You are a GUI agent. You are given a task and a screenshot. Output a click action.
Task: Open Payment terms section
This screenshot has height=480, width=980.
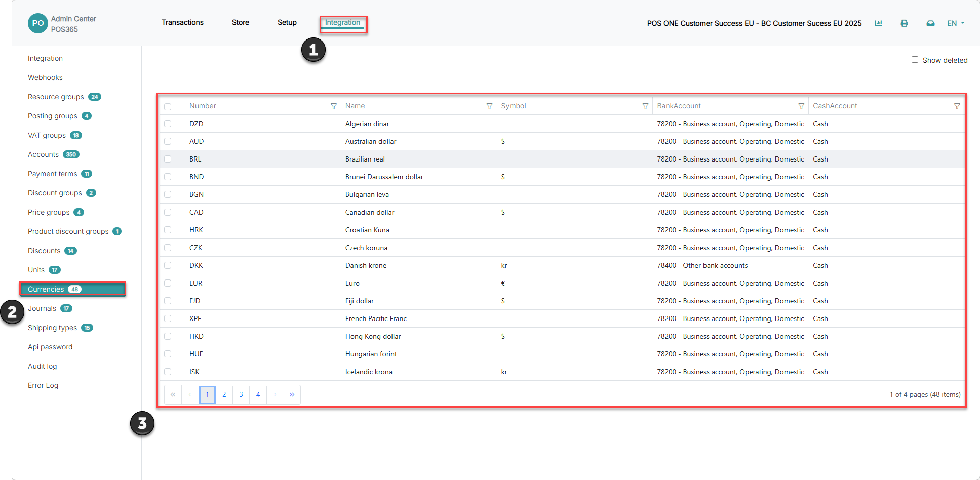pos(60,174)
